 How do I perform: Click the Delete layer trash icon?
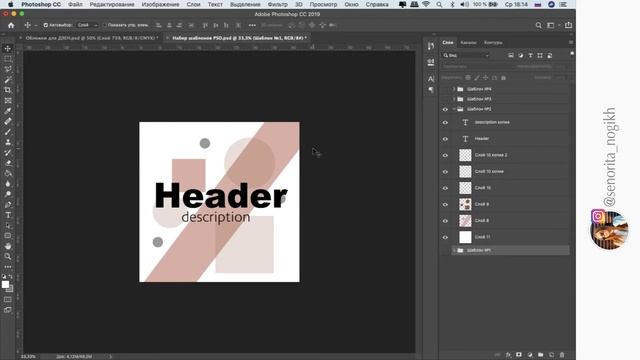click(x=562, y=355)
